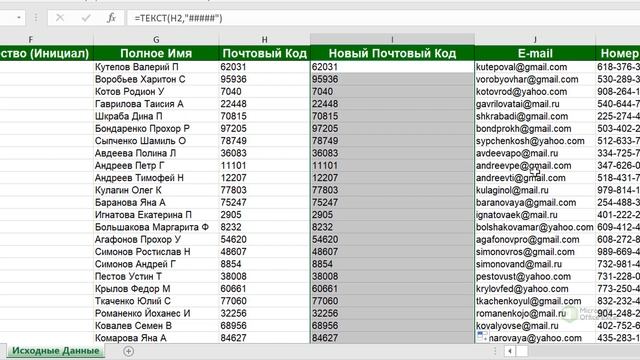Select column J header
The width and height of the screenshot is (640, 360).
pyautogui.click(x=535, y=40)
